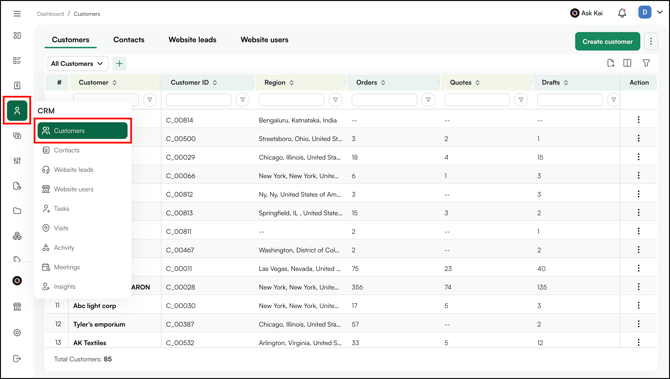The width and height of the screenshot is (670, 379).
Task: Click the logout icon at sidebar bottom
Action: 17,358
